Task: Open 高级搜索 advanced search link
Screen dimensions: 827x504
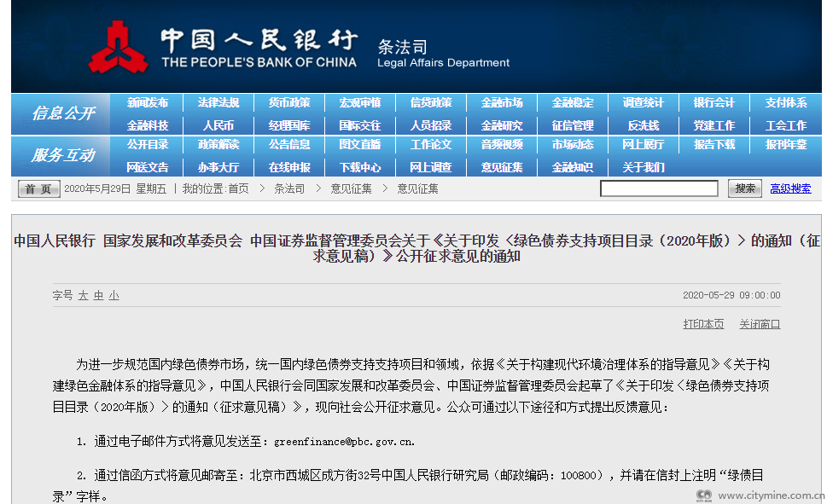Action: point(790,188)
